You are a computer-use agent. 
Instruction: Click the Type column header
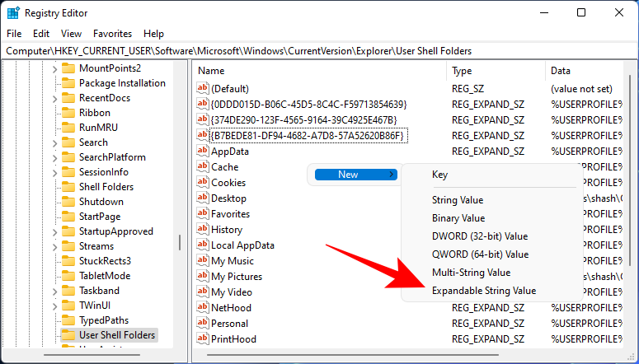tap(495, 72)
